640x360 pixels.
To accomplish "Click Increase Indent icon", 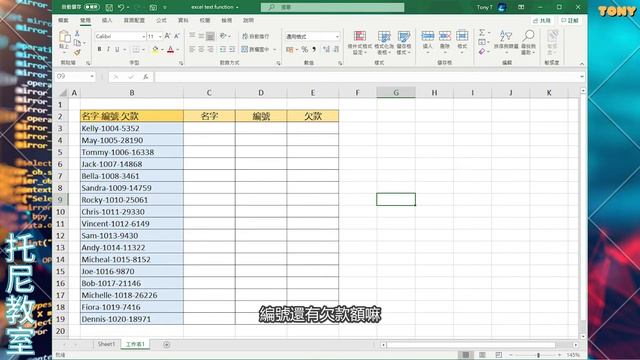I will click(232, 49).
